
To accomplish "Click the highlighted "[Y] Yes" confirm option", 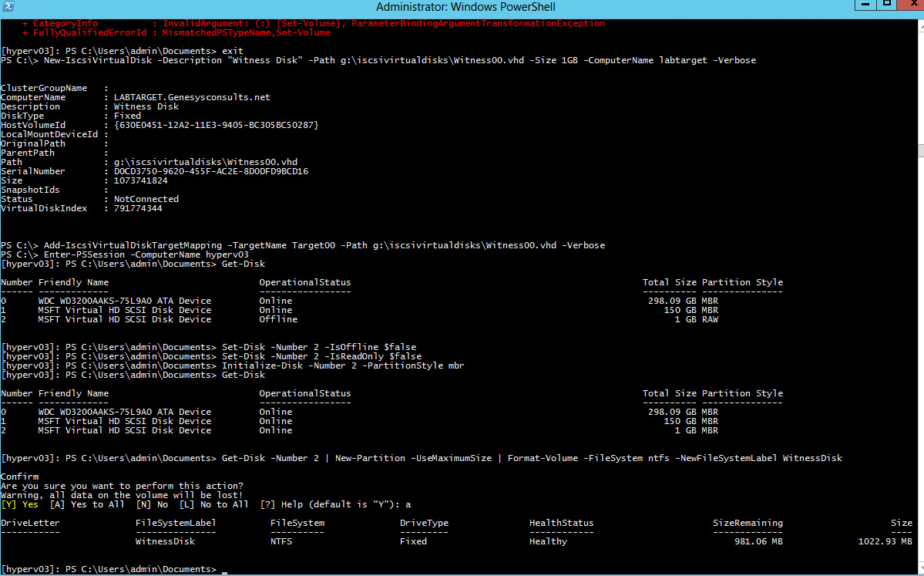I will coord(20,504).
